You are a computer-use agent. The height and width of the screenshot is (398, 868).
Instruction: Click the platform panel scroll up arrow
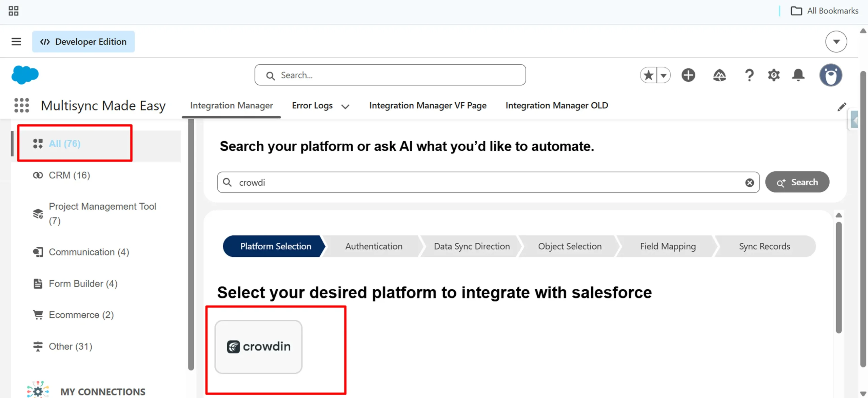[839, 215]
